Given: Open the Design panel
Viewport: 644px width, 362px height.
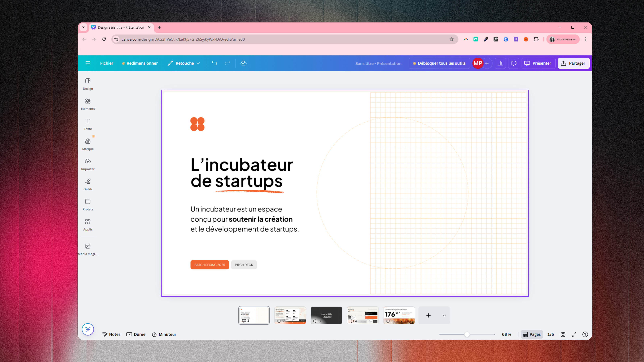Looking at the screenshot, I should 88,84.
